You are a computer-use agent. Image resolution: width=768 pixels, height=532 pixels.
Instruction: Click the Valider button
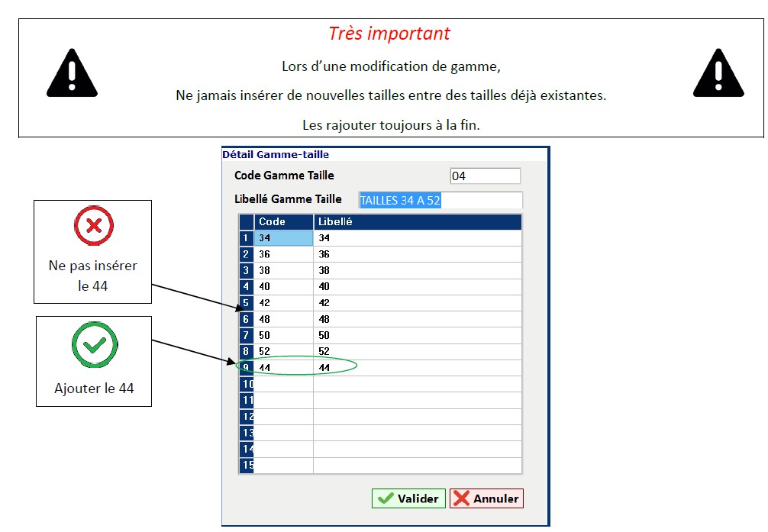[408, 498]
